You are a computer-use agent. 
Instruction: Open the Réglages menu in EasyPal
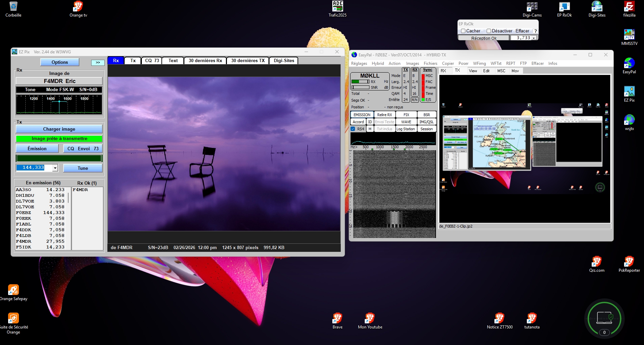[359, 63]
